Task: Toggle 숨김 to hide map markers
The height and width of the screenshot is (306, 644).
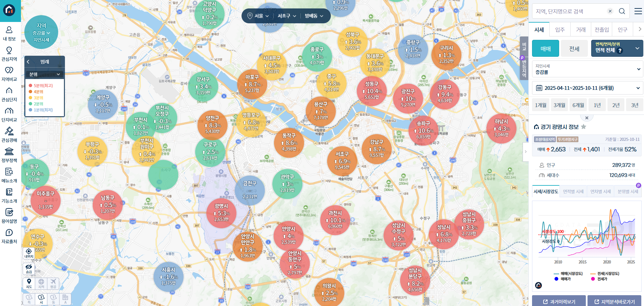Action: pyautogui.click(x=29, y=269)
